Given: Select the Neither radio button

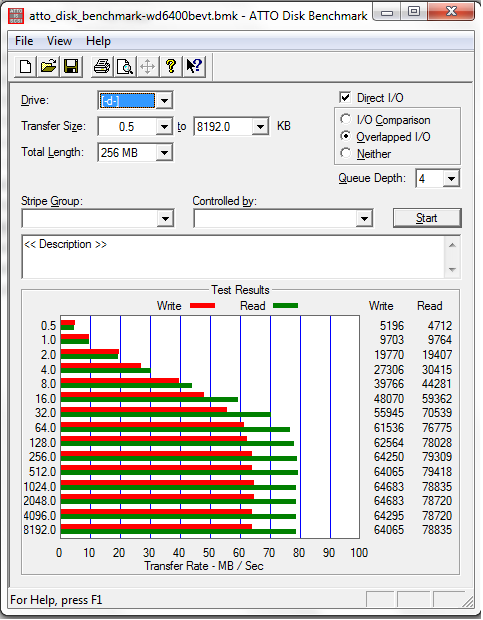Looking at the screenshot, I should pyautogui.click(x=345, y=153).
